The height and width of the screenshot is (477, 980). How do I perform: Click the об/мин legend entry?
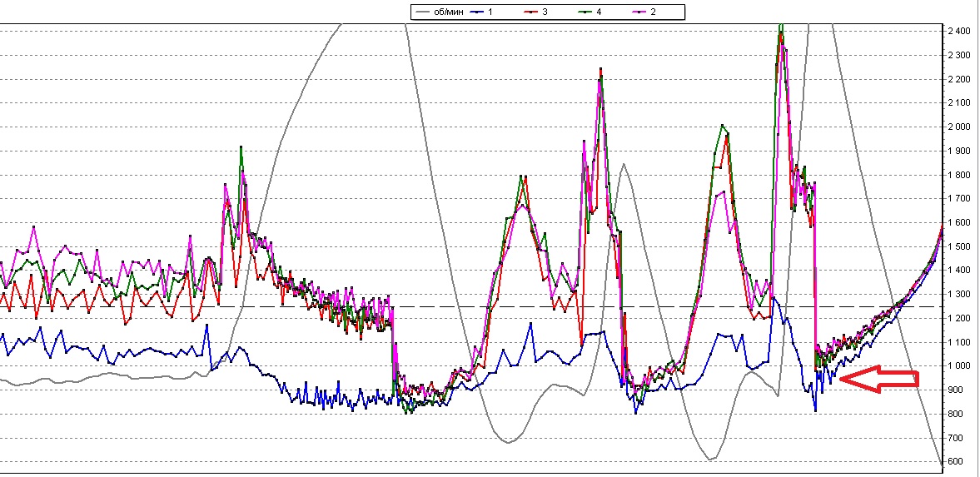[x=438, y=12]
